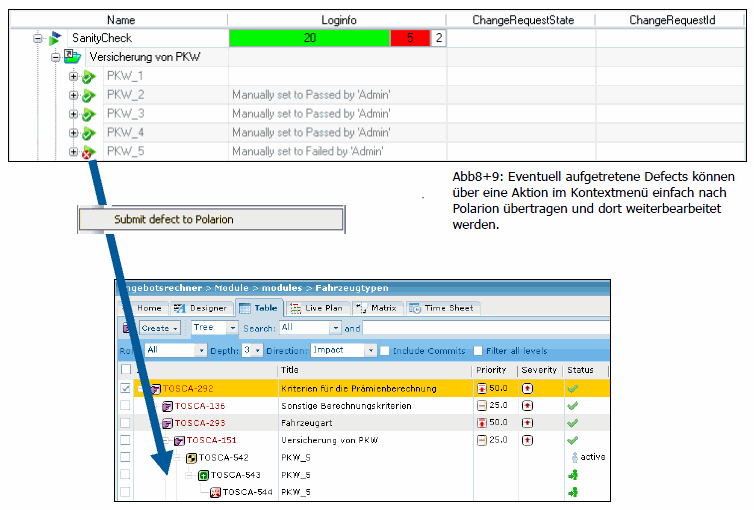Click the Loginfo column header
Image resolution: width=754 pixels, height=510 pixels.
(x=339, y=20)
